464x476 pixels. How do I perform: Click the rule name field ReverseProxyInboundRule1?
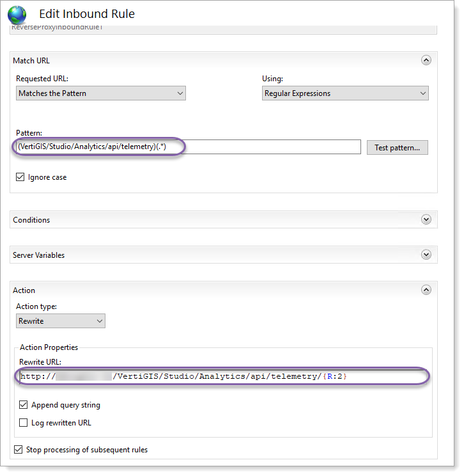pos(223,29)
